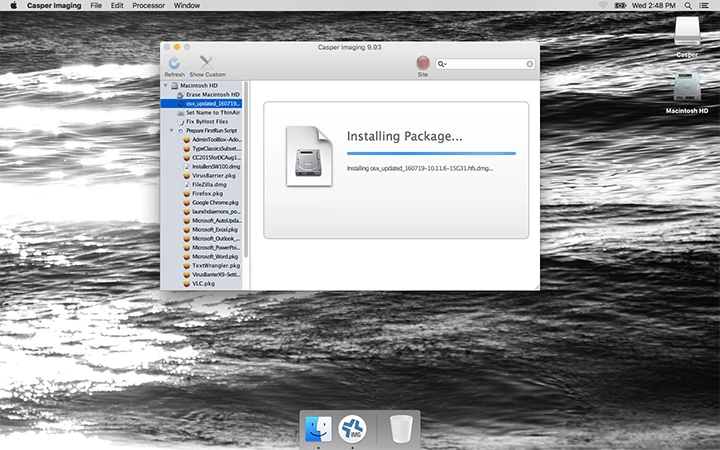Select Microsoft_Outlook package row
The image size is (720, 450).
point(201,239)
